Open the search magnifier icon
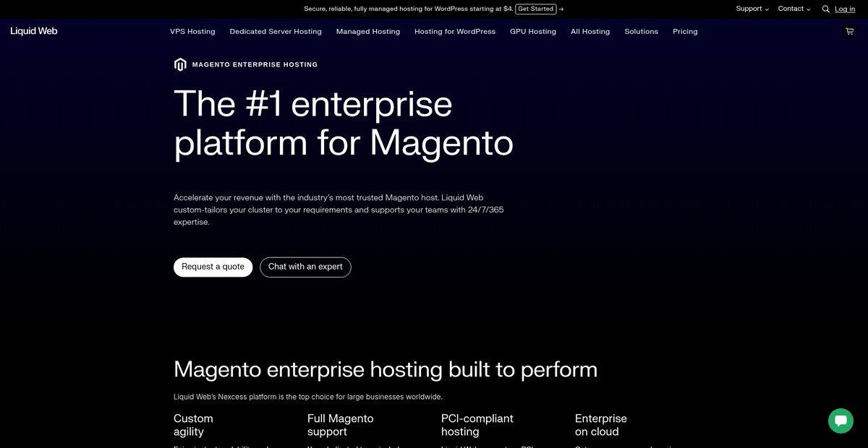Image resolution: width=868 pixels, height=448 pixels. coord(825,9)
